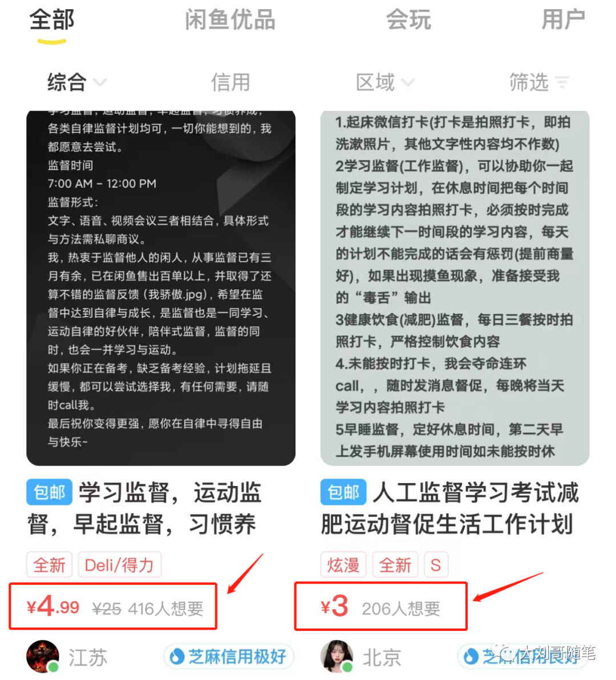Open the 筛选 filter icon
The image size is (616, 680).
pyautogui.click(x=562, y=82)
